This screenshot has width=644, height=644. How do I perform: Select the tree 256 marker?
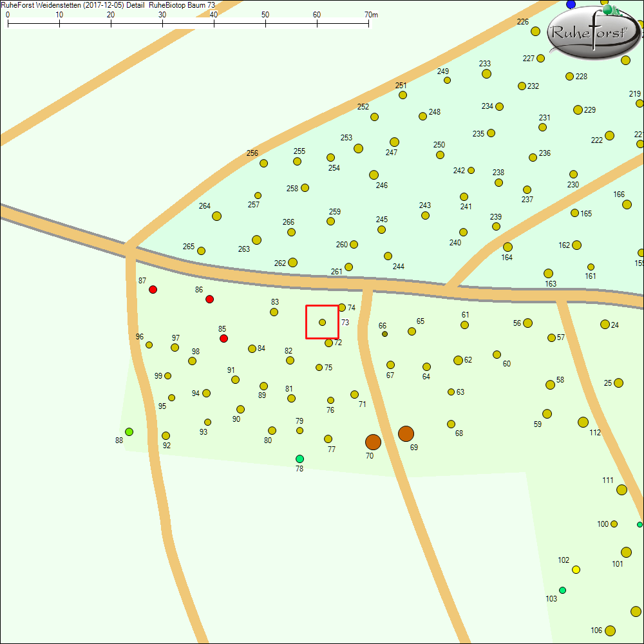(263, 163)
